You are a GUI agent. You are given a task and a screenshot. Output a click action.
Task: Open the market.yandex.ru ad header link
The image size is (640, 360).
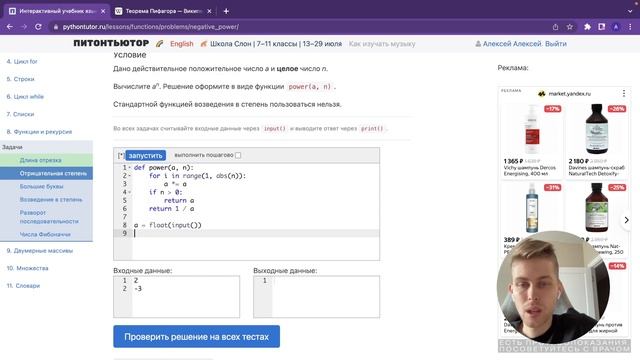click(x=569, y=93)
